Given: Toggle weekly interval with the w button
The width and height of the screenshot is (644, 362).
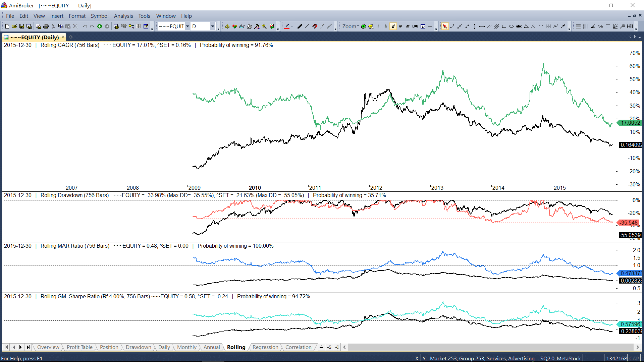Looking at the screenshot, I should click(400, 26).
